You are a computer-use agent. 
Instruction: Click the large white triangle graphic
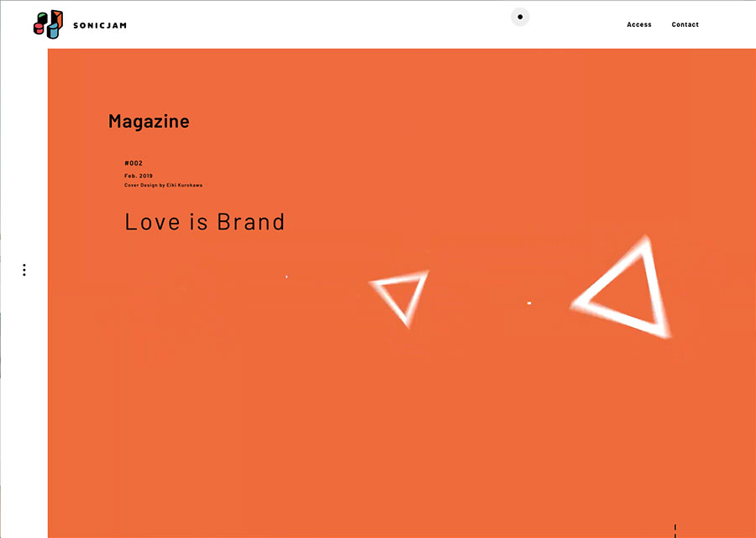coord(622,287)
